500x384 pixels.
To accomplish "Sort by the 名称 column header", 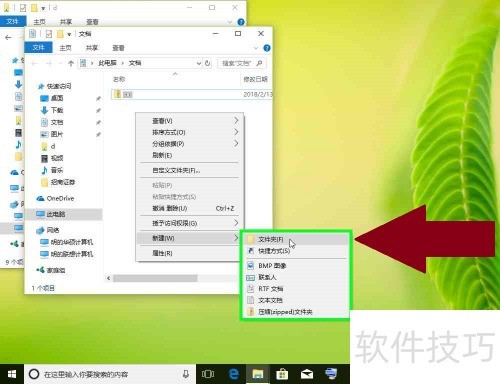I will click(x=119, y=79).
